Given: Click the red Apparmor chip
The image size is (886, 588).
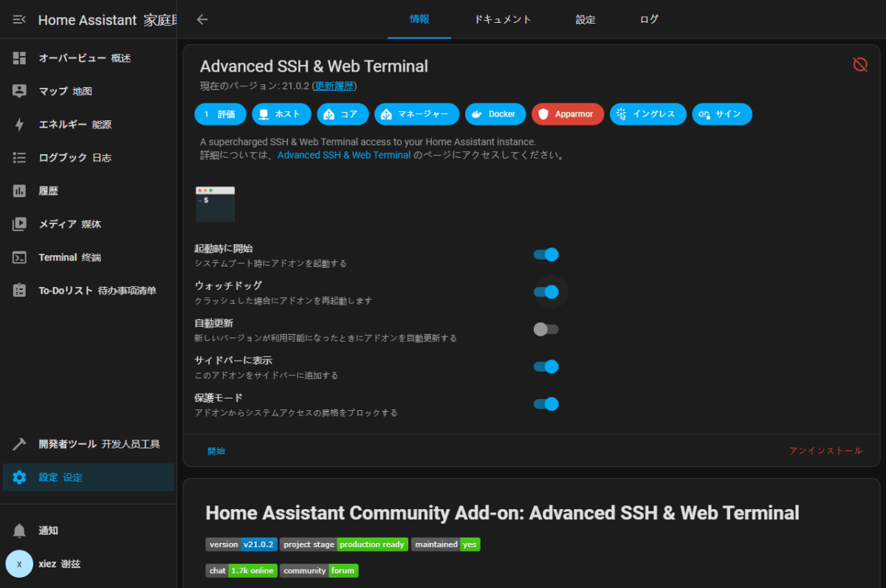Looking at the screenshot, I should (568, 114).
